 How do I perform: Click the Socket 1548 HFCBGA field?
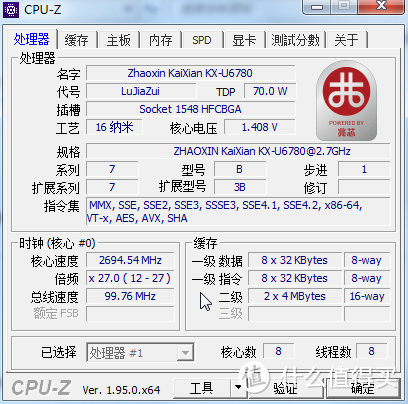[190, 109]
